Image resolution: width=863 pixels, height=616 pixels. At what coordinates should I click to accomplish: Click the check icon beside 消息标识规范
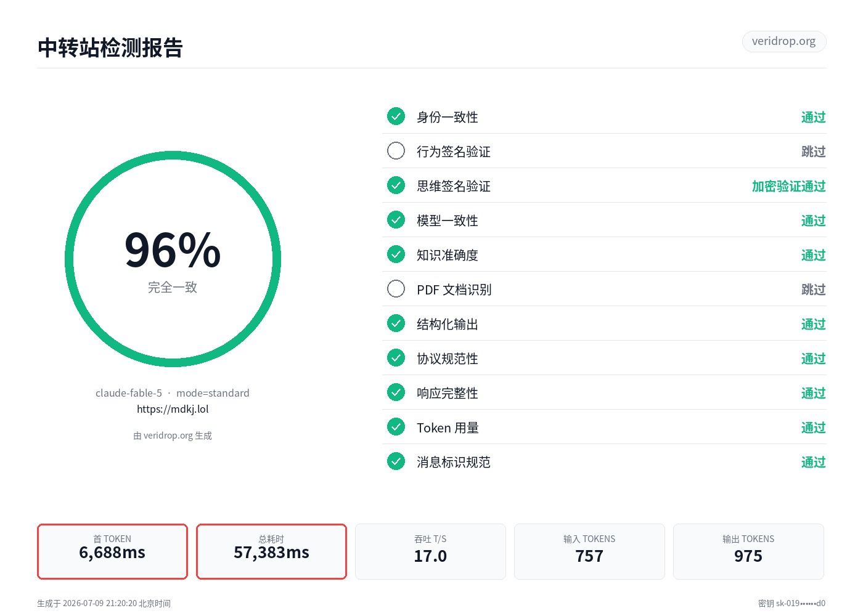pyautogui.click(x=396, y=461)
